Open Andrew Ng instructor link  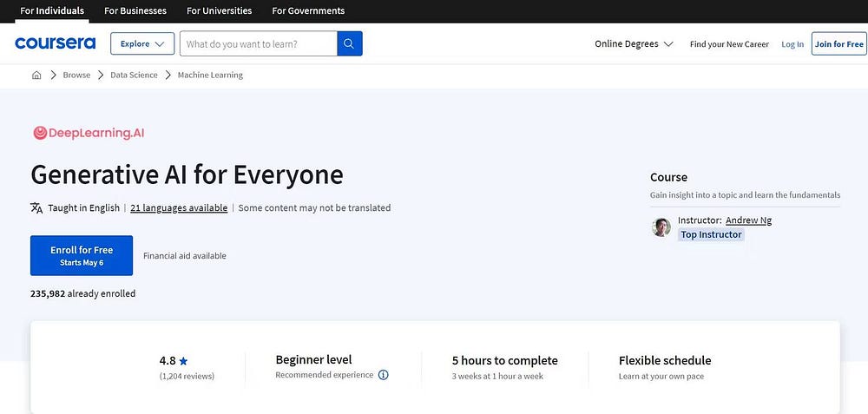coord(748,220)
